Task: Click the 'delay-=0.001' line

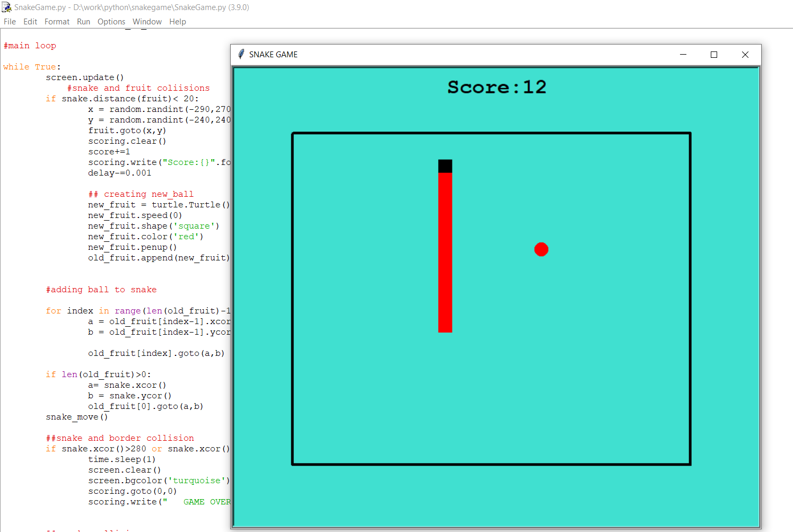Action: pyautogui.click(x=120, y=173)
